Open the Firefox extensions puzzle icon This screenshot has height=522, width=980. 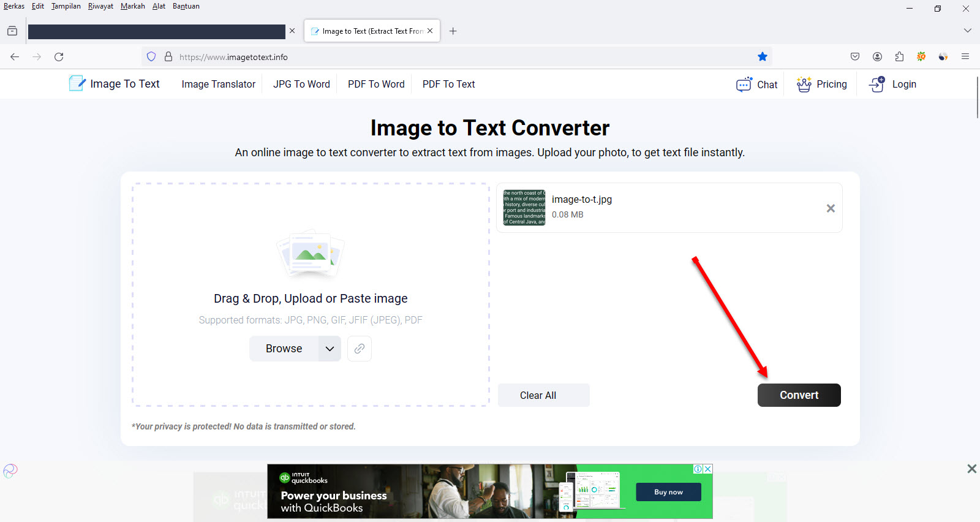pos(899,57)
